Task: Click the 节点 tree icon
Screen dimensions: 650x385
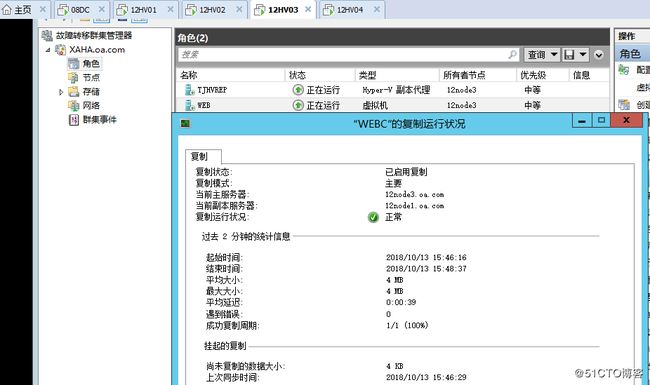Action: coord(73,77)
